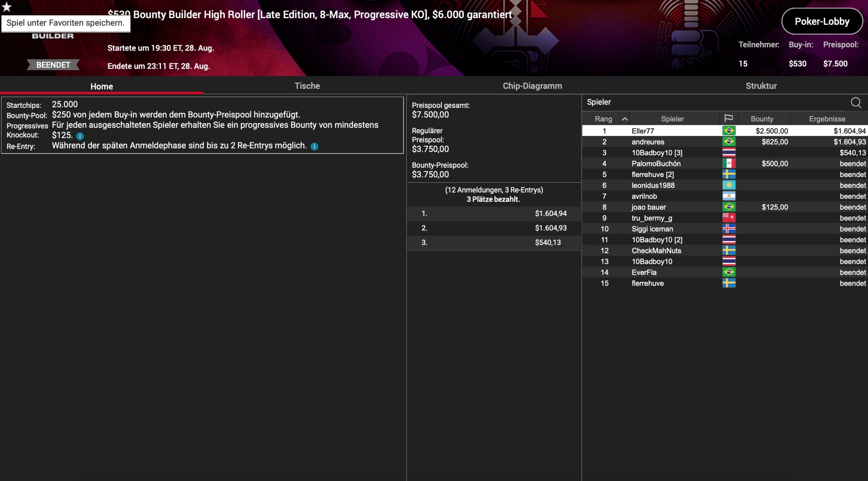The image size is (868, 481).
Task: Open the player search magnifier
Action: click(856, 102)
